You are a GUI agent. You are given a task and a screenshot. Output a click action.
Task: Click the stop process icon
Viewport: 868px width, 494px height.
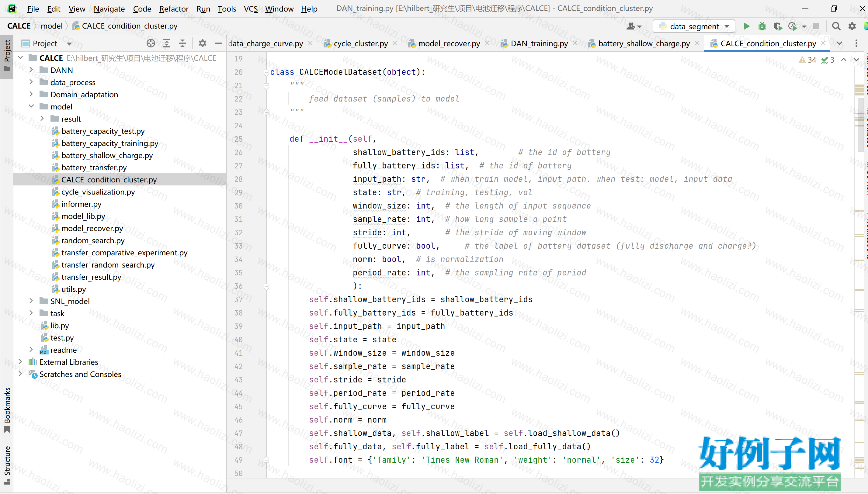[816, 26]
